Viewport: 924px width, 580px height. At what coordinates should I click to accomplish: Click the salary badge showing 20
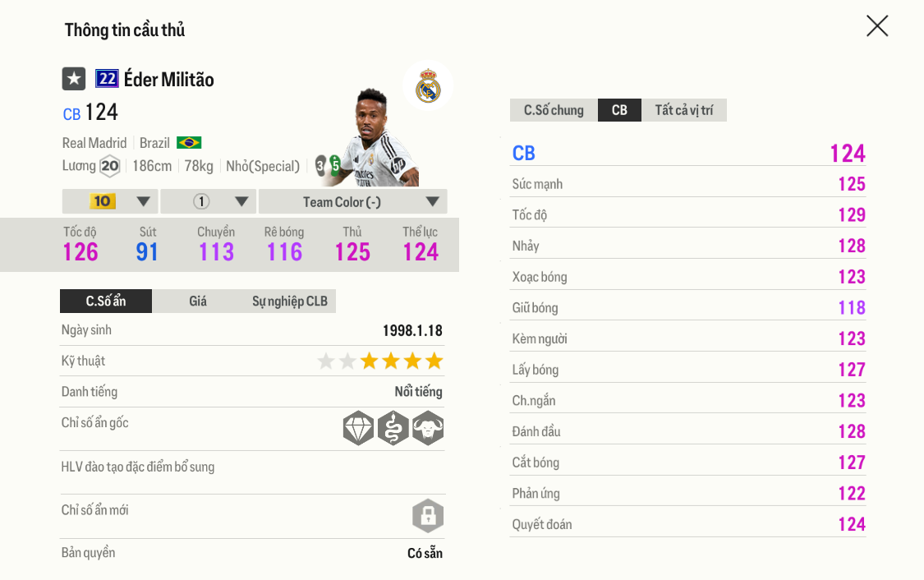pos(108,166)
